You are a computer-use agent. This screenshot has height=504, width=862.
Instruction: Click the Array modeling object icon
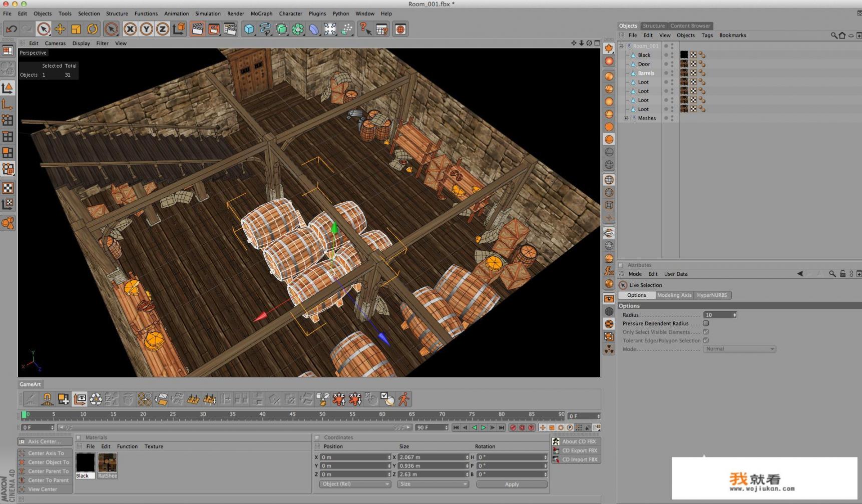(298, 29)
